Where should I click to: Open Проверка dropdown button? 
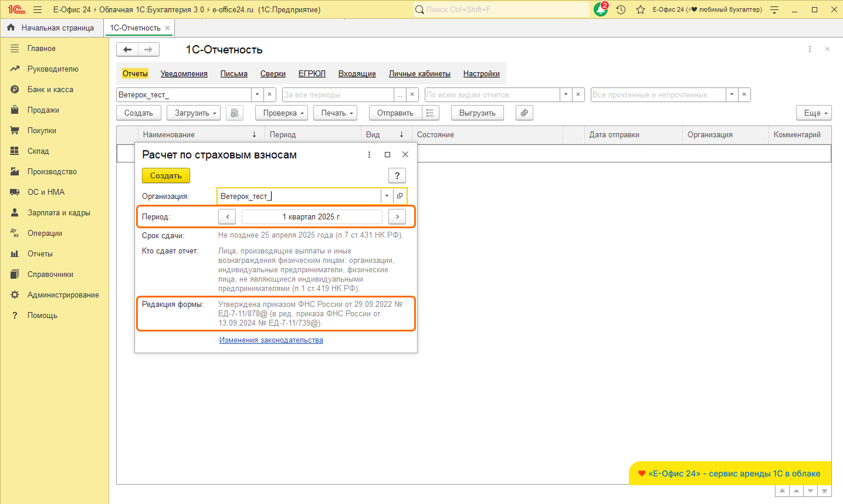tap(282, 113)
